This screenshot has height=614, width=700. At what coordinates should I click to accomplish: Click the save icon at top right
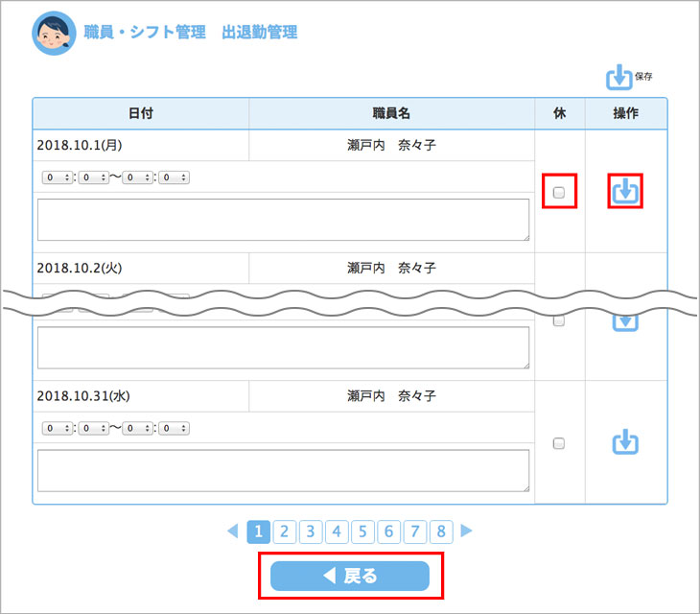click(619, 78)
